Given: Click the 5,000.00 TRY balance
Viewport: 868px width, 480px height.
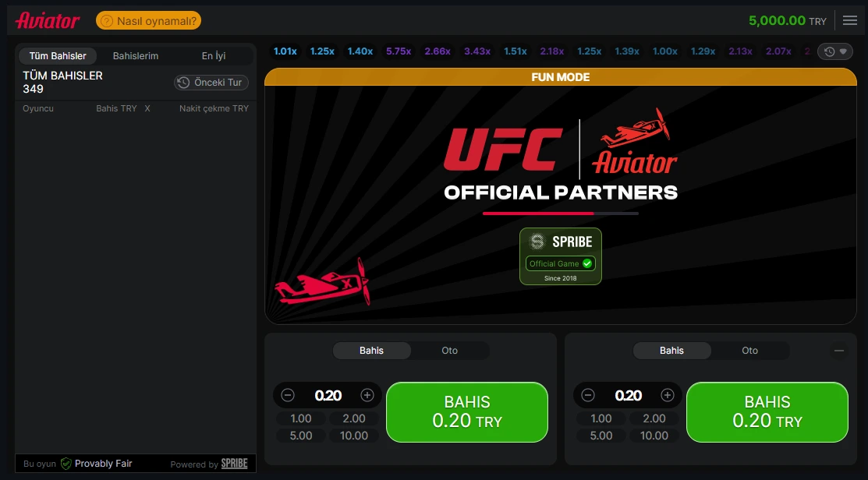Looking at the screenshot, I should (x=787, y=21).
